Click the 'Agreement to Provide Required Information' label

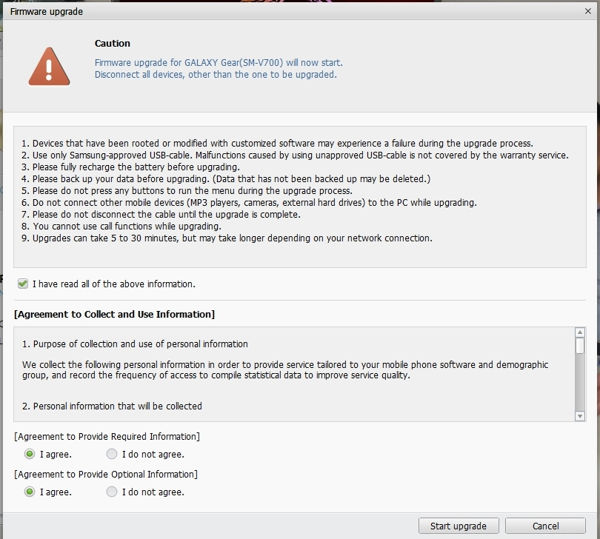point(106,436)
